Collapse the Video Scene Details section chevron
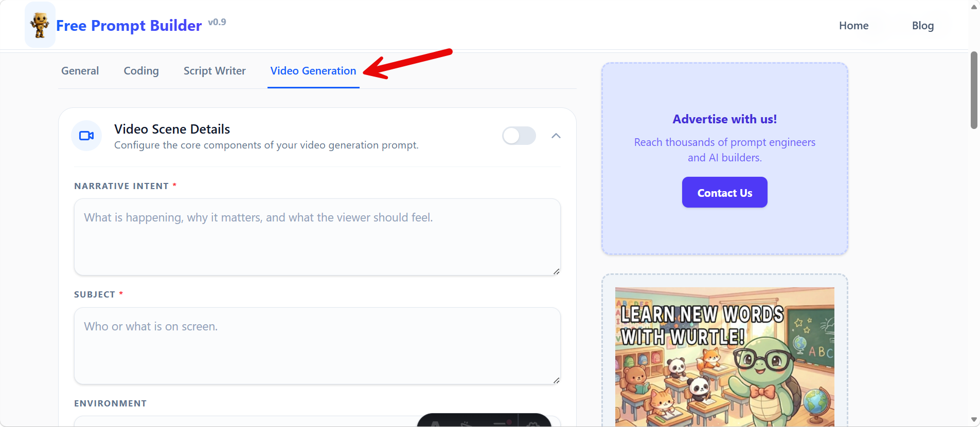This screenshot has width=980, height=427. click(556, 135)
